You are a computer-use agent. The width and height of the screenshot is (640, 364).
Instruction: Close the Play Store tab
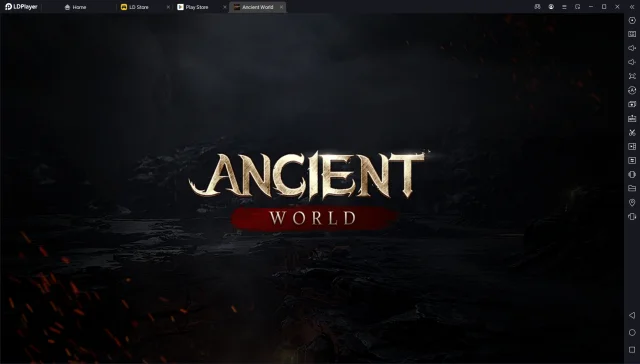[224, 7]
